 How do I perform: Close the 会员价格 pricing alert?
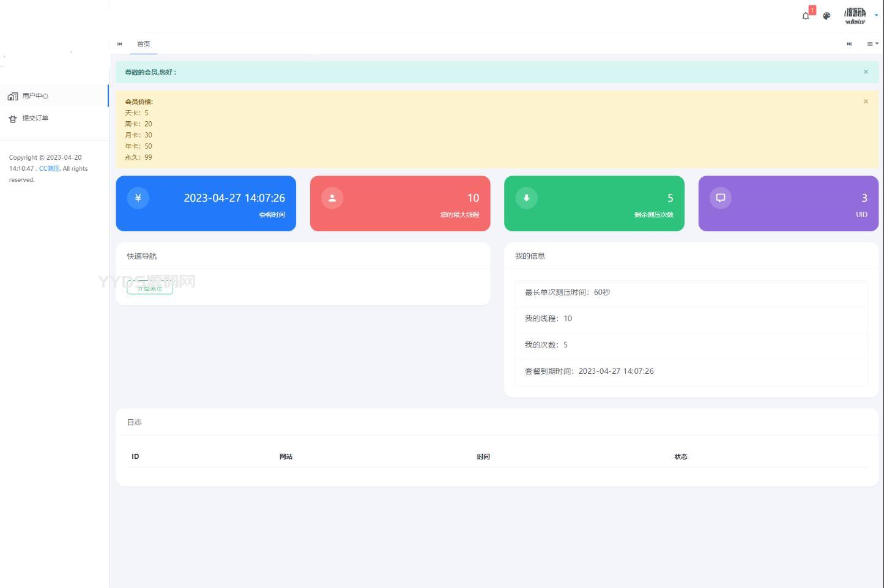[x=866, y=102]
